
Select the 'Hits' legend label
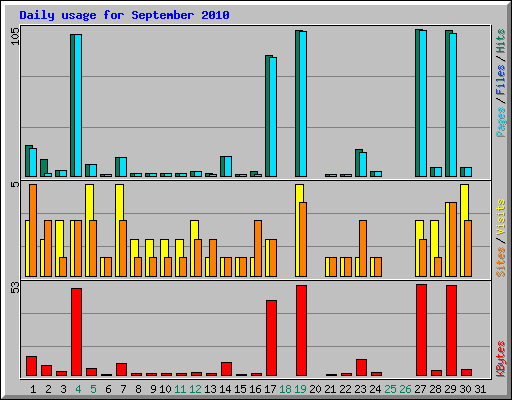click(501, 41)
